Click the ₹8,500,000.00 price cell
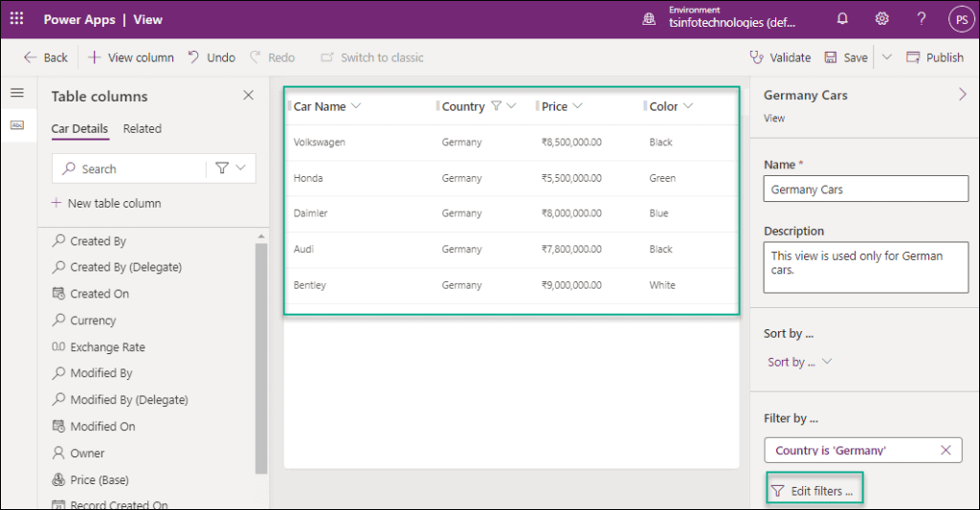The width and height of the screenshot is (980, 510). tap(571, 142)
